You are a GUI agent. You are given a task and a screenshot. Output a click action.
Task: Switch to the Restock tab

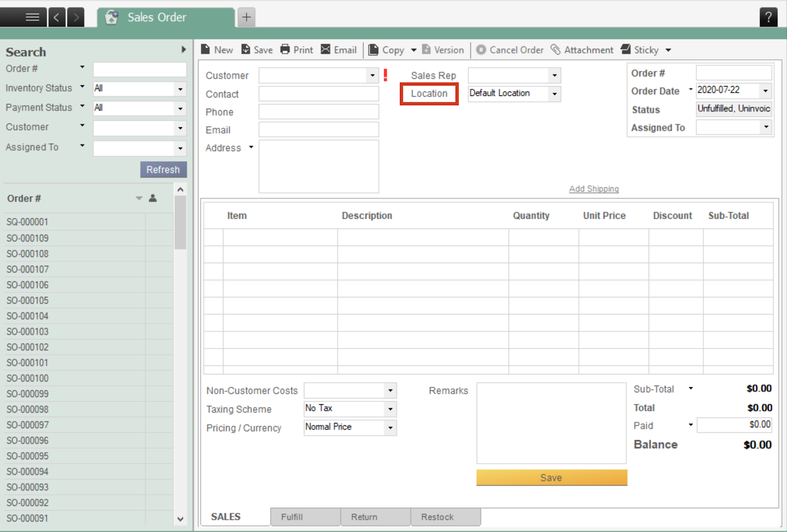click(x=446, y=517)
